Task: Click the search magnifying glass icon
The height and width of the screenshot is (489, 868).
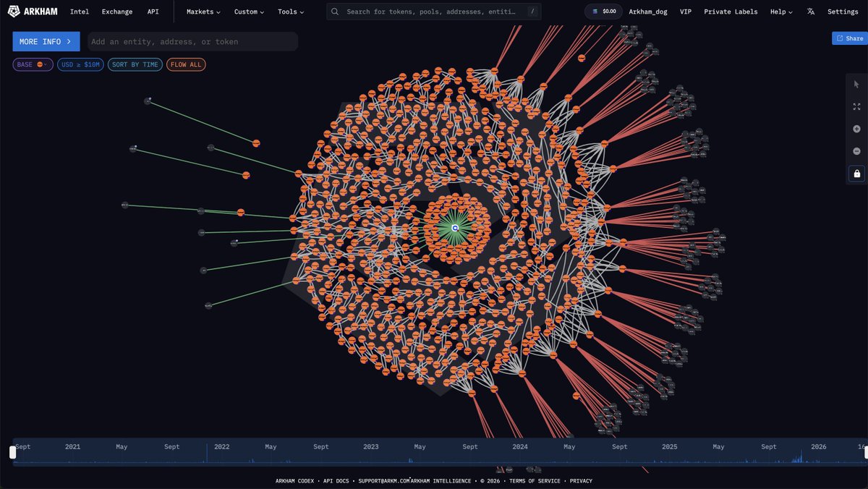Action: [334, 11]
